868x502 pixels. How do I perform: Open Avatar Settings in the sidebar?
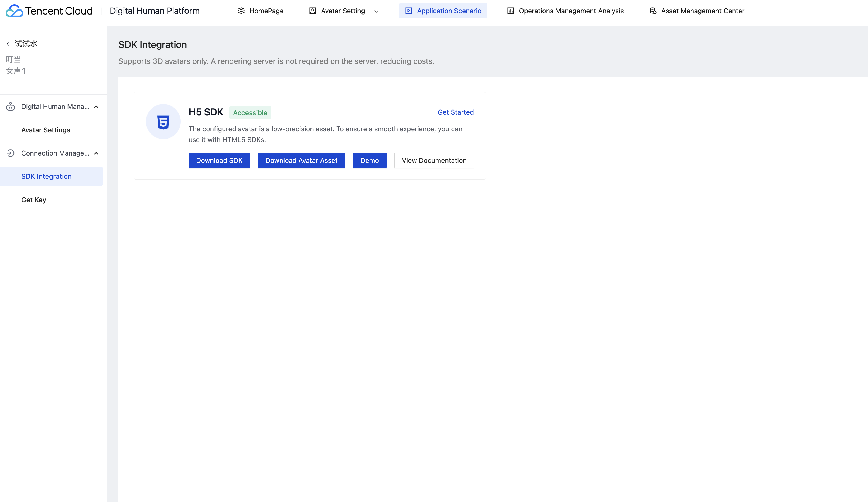point(46,130)
